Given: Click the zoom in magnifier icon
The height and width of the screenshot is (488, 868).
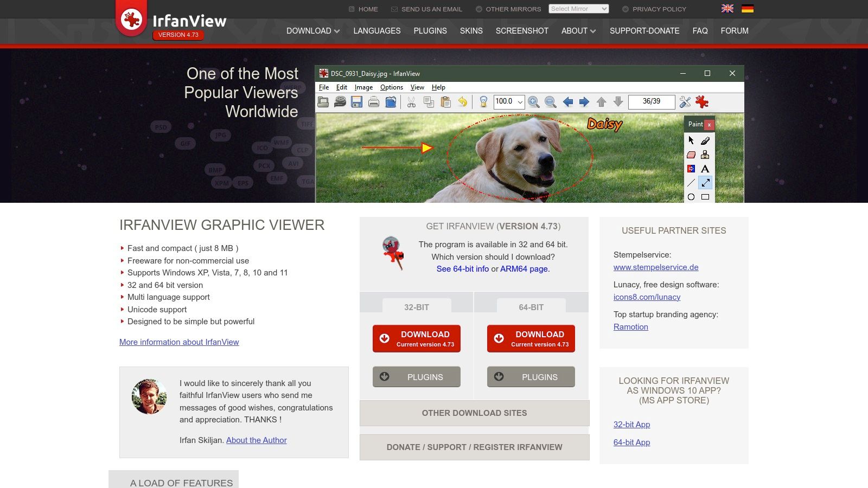Looking at the screenshot, I should pos(533,102).
